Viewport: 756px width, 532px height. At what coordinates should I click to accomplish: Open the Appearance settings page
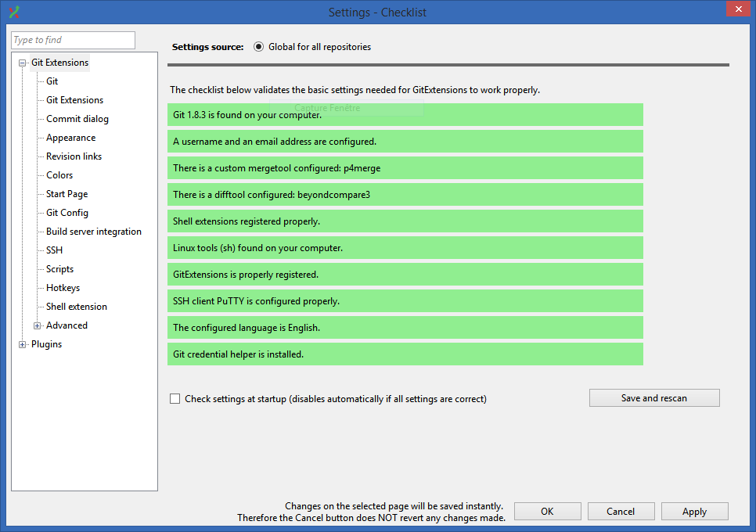pos(71,138)
